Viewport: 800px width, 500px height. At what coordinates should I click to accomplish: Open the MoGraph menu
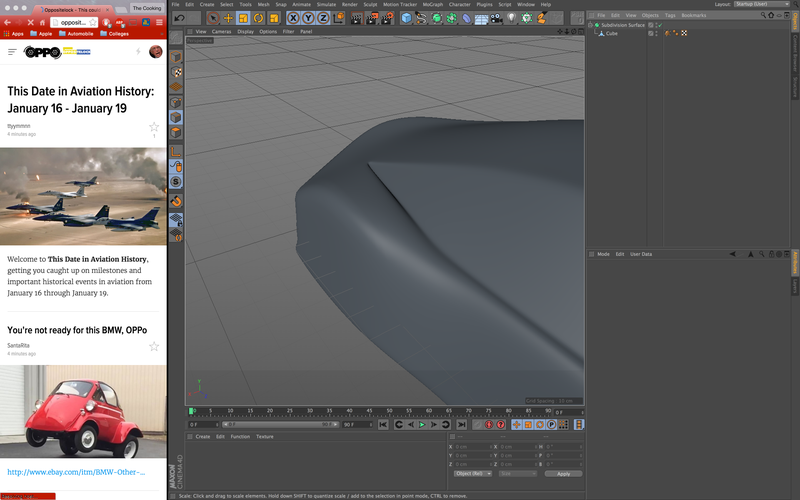(x=433, y=4)
